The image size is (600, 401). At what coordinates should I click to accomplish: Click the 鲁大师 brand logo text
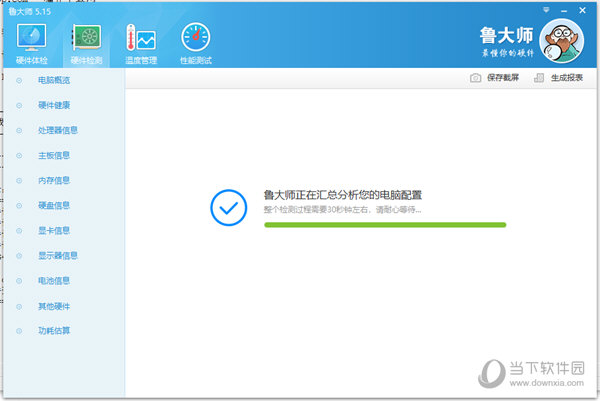[507, 36]
